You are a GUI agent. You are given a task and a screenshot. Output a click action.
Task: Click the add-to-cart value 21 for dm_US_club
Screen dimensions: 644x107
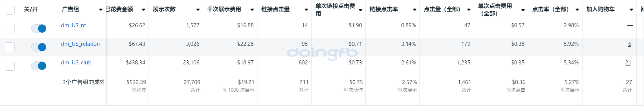click(x=628, y=63)
